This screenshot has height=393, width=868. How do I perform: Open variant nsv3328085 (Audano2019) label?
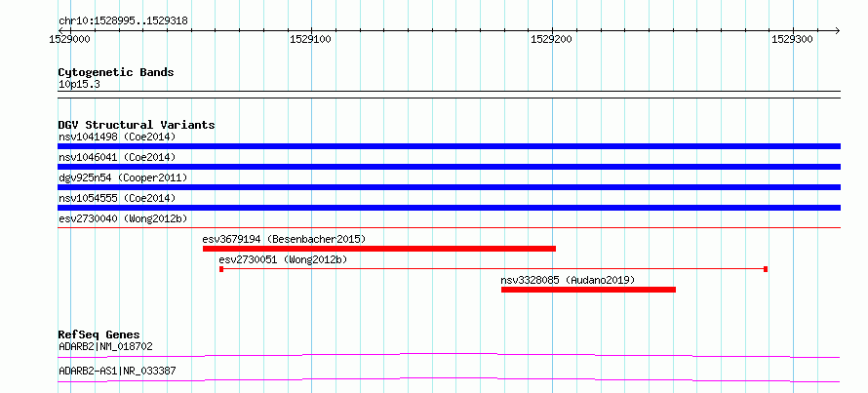tap(568, 280)
